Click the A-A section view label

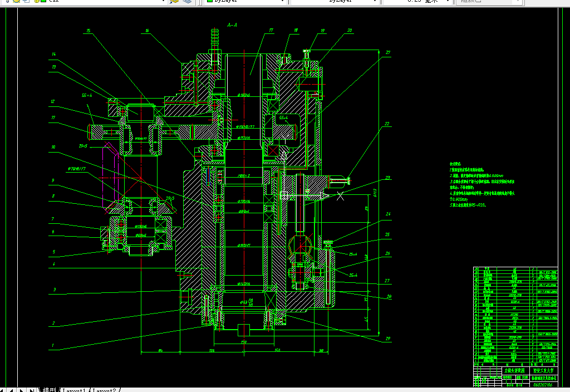click(x=232, y=25)
